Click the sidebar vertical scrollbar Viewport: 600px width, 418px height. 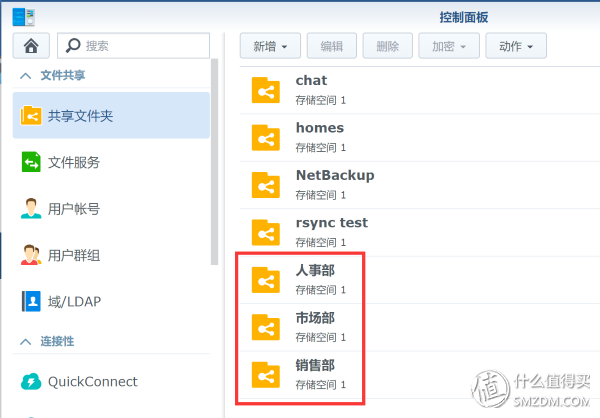[x=215, y=162]
